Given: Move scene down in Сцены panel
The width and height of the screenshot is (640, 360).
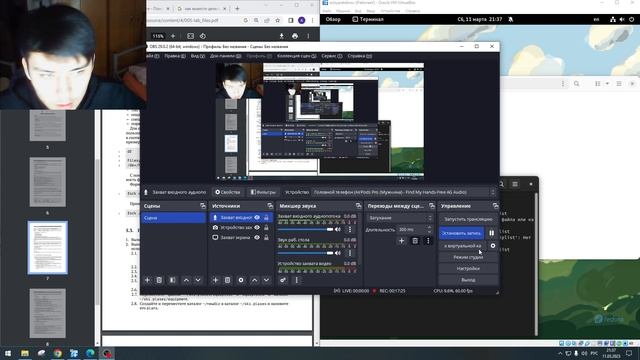Looking at the screenshot, I should (x=198, y=280).
